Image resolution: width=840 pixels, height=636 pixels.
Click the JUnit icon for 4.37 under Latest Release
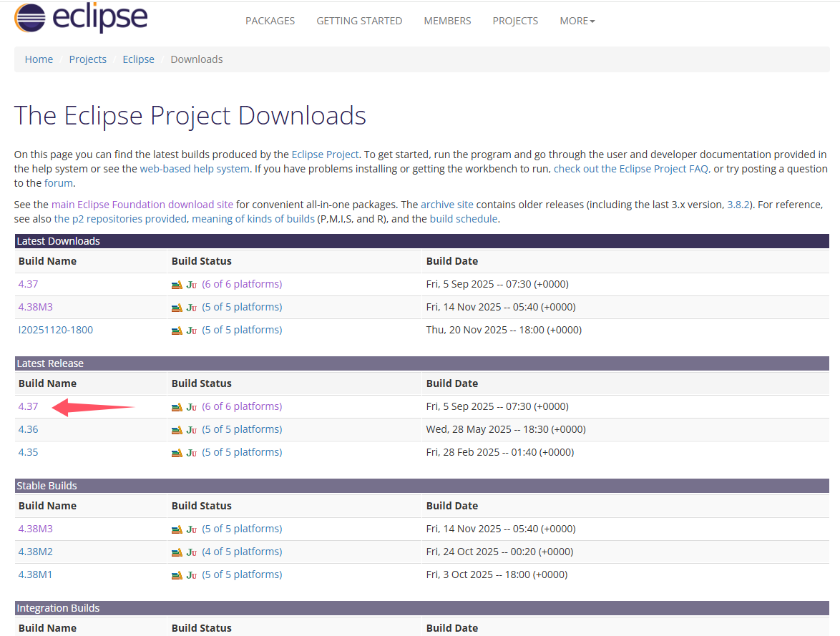(x=192, y=408)
